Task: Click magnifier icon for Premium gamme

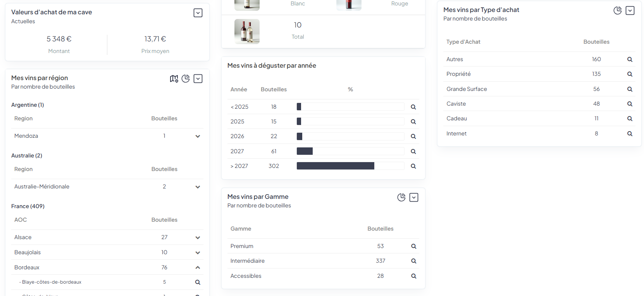Action: click(x=413, y=246)
